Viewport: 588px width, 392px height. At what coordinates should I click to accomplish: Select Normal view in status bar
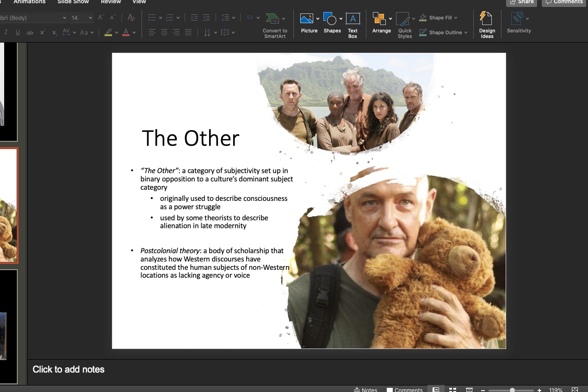[x=436, y=390]
